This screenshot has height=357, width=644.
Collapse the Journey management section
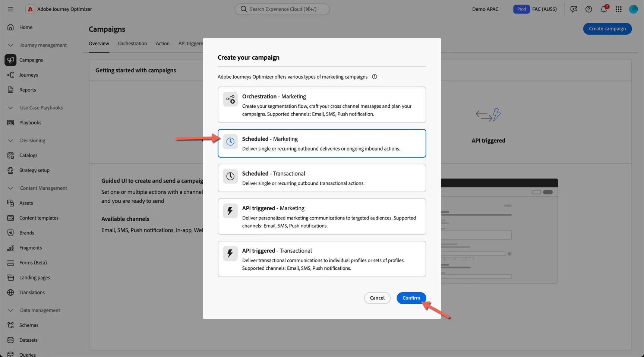point(10,45)
